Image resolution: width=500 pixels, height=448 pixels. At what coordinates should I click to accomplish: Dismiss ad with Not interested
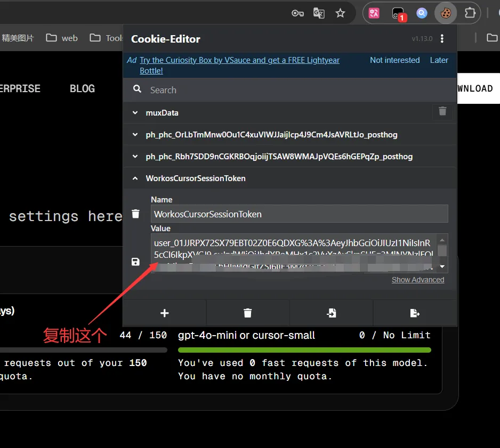[x=395, y=60]
